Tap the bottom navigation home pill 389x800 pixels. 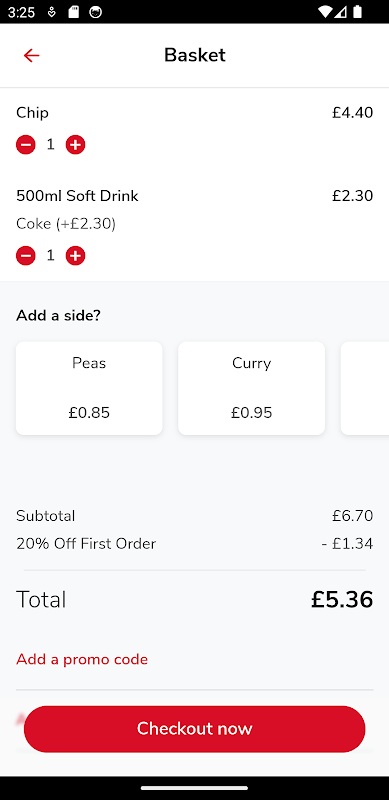point(194,788)
